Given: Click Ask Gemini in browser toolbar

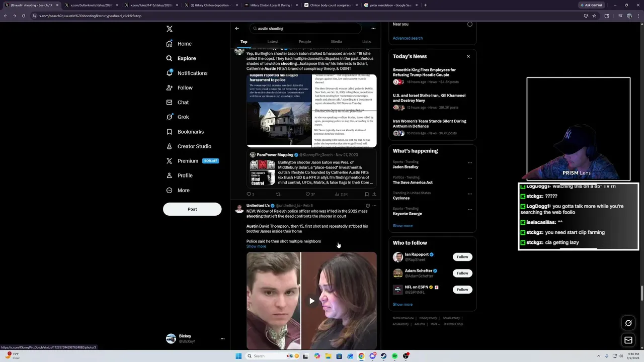Looking at the screenshot, I should click(x=591, y=5).
